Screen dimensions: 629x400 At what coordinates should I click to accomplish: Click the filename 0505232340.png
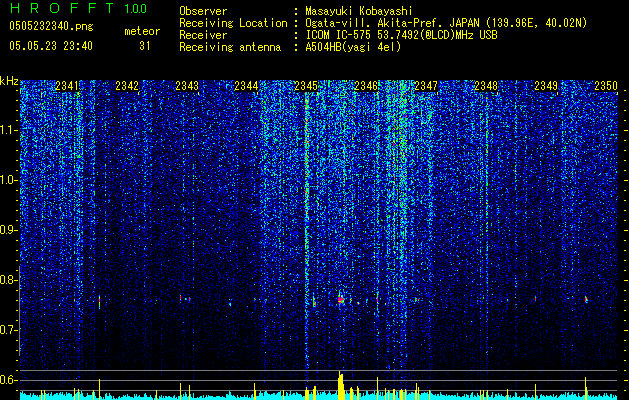click(51, 26)
